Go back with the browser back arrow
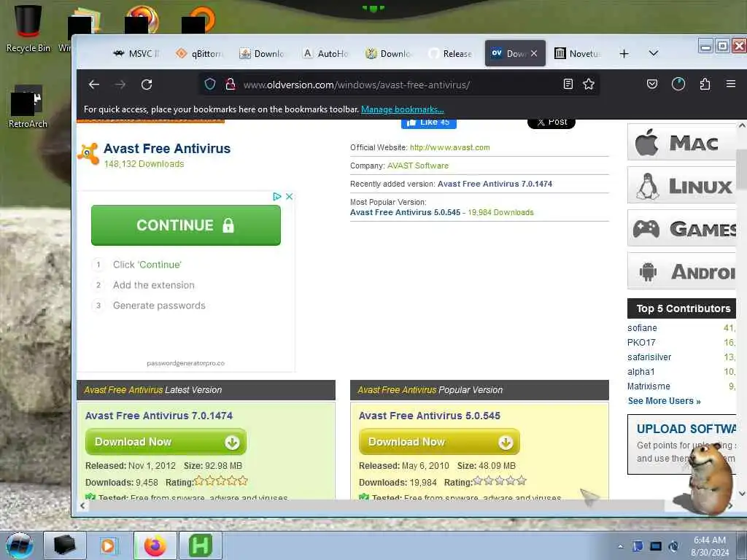747x560 pixels. point(94,85)
